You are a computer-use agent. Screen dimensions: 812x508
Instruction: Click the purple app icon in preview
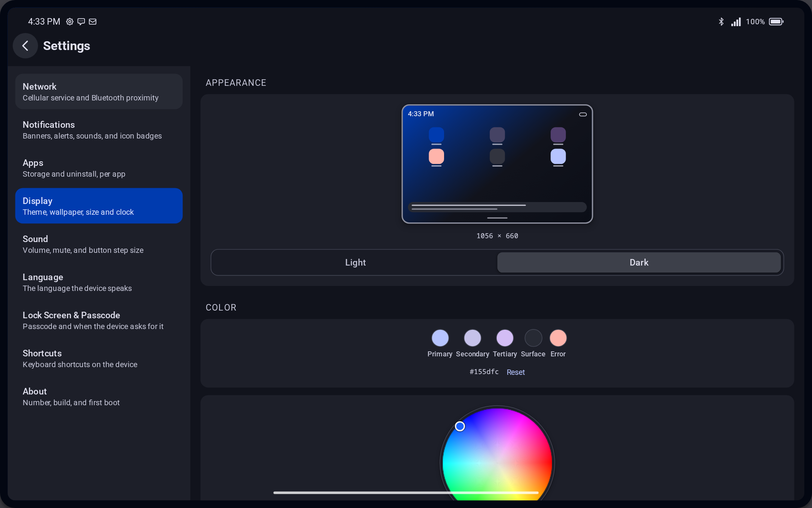tap(558, 135)
